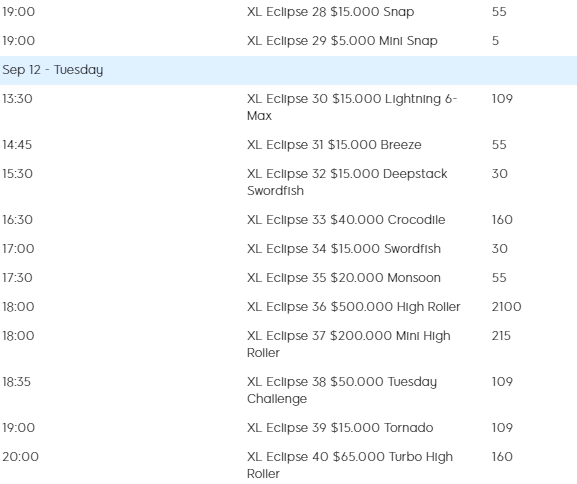The width and height of the screenshot is (577, 484).
Task: Click the 16:30 start time
Action: (17, 220)
